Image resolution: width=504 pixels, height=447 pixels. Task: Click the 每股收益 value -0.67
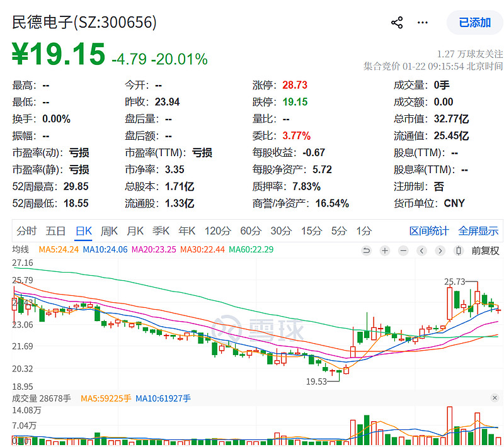pos(314,152)
